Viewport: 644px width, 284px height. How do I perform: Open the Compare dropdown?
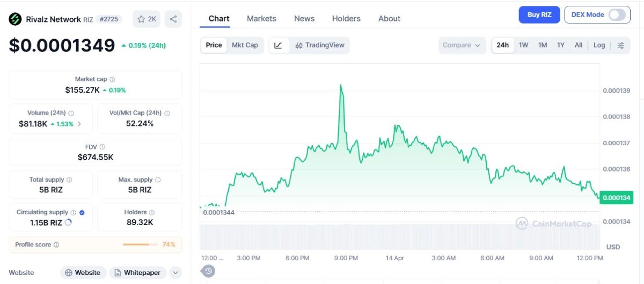[x=462, y=46]
